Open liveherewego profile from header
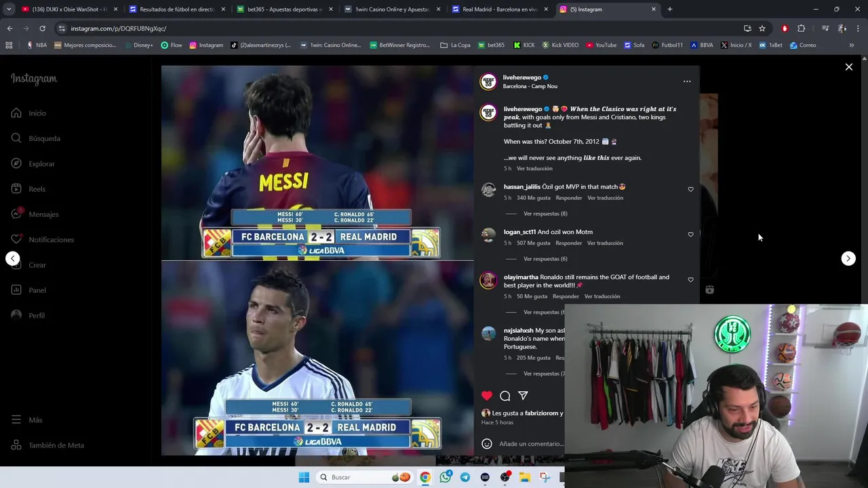Image resolution: width=868 pixels, height=488 pixels. pyautogui.click(x=521, y=77)
